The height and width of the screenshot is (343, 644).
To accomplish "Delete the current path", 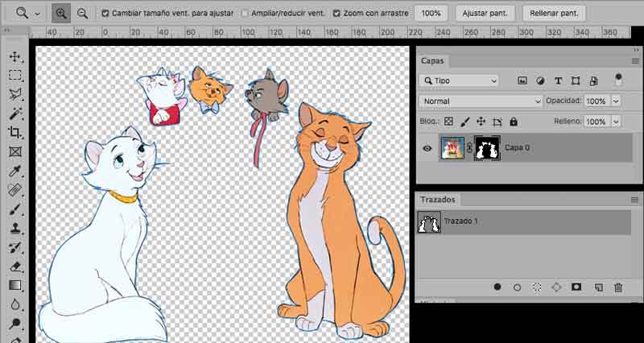I will tap(618, 287).
